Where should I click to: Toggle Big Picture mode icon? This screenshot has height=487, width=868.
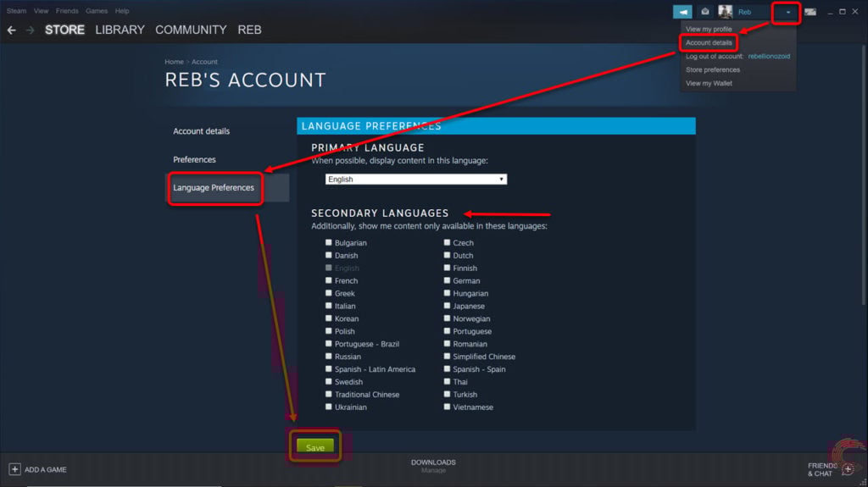coord(810,12)
